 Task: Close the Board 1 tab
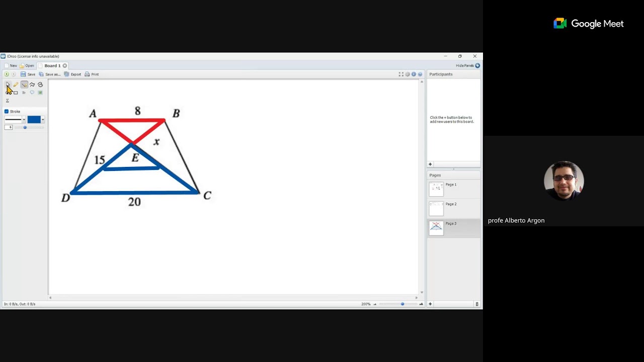[65, 66]
